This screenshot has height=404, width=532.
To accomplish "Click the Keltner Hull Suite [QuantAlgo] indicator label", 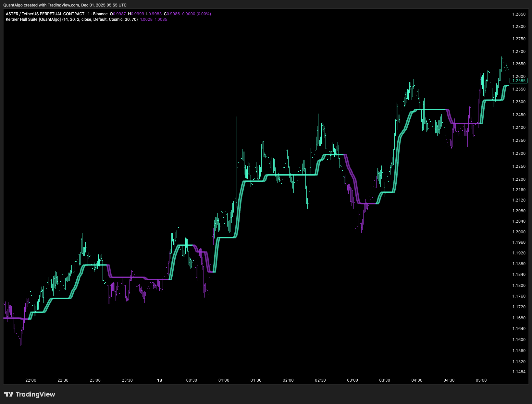I will click(x=33, y=19).
